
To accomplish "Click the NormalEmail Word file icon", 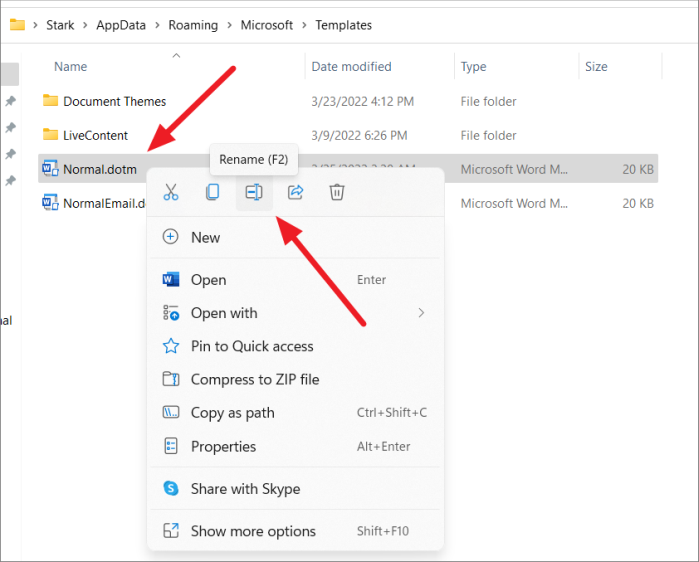I will pos(50,202).
